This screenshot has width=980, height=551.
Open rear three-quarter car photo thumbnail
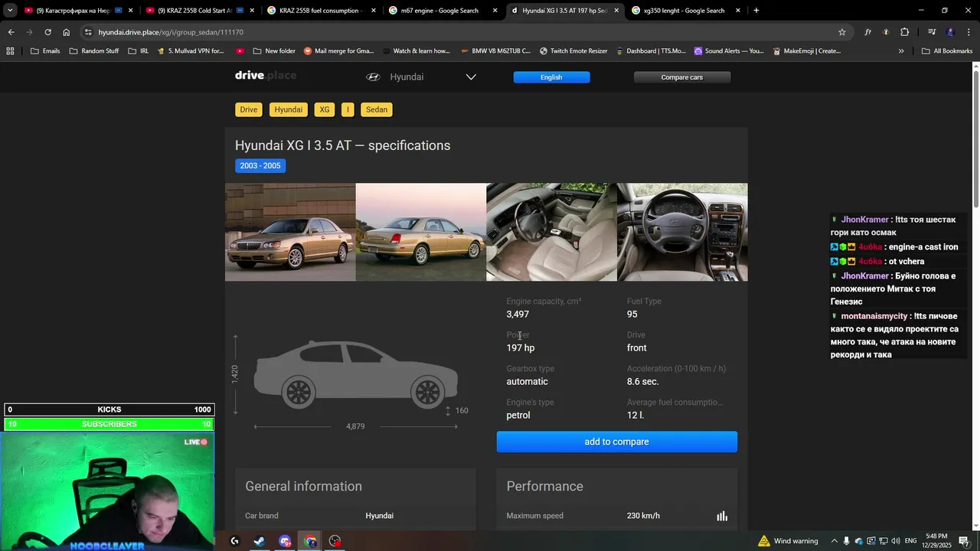(x=421, y=232)
